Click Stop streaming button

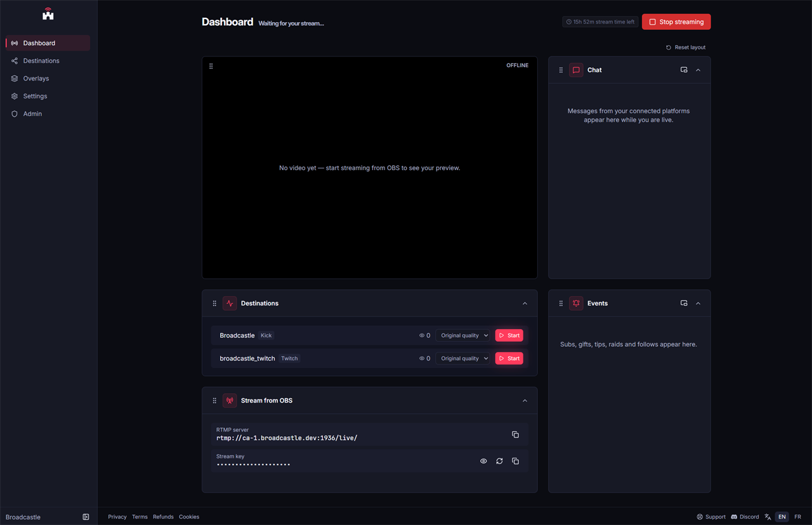[676, 22]
